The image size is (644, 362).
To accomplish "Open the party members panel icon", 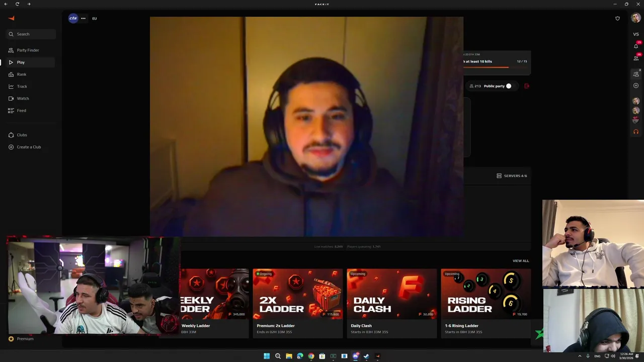I will [x=636, y=74].
